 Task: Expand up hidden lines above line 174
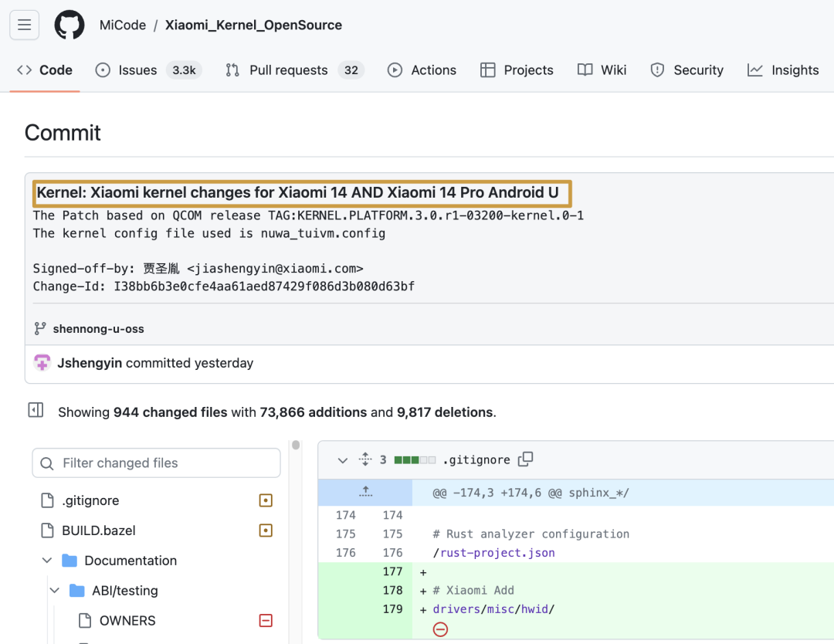tap(365, 492)
